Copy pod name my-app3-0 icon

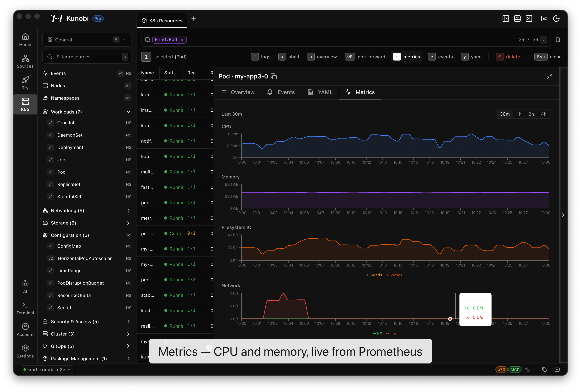pyautogui.click(x=274, y=76)
